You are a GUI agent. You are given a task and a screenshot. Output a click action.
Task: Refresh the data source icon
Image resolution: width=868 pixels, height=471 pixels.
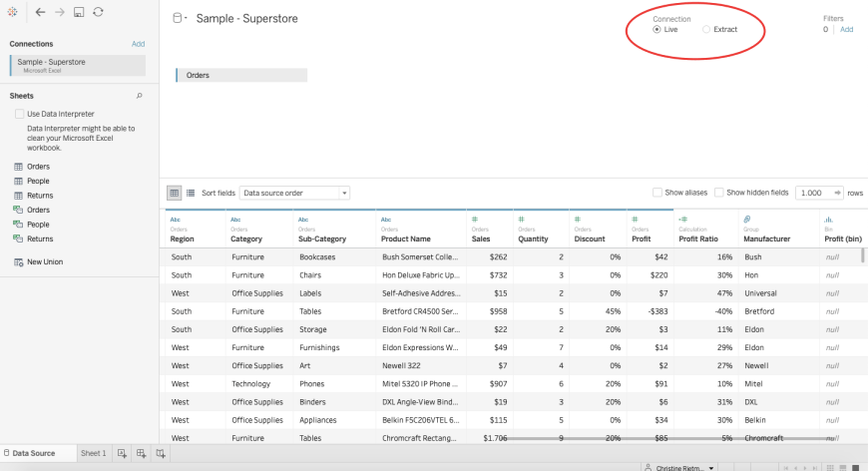pos(98,12)
